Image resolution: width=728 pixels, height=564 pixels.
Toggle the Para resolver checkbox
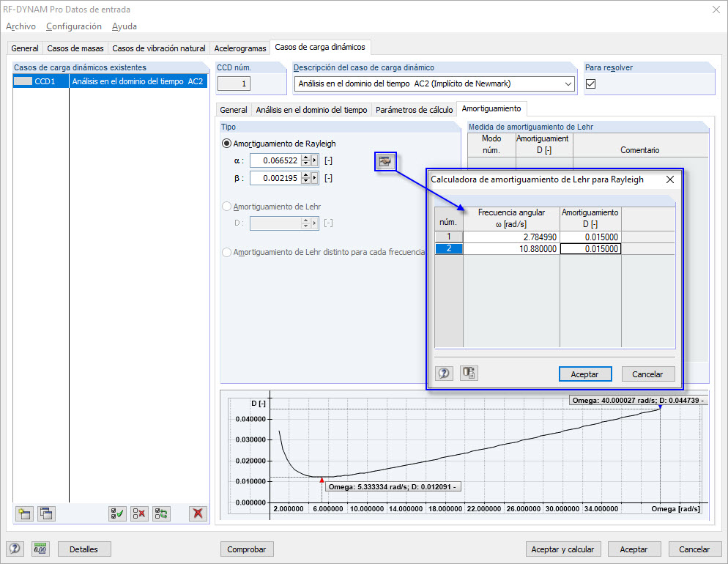590,84
